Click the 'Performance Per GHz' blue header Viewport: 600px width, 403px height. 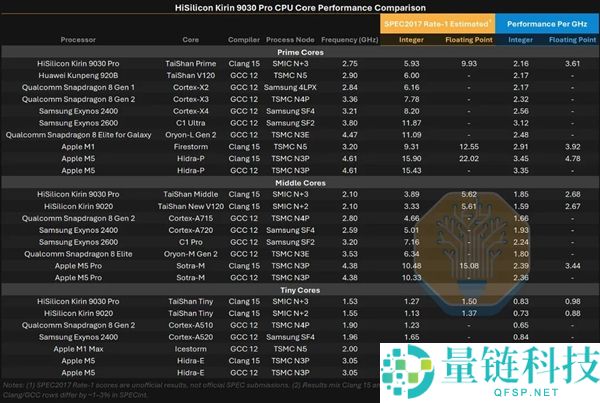point(547,24)
